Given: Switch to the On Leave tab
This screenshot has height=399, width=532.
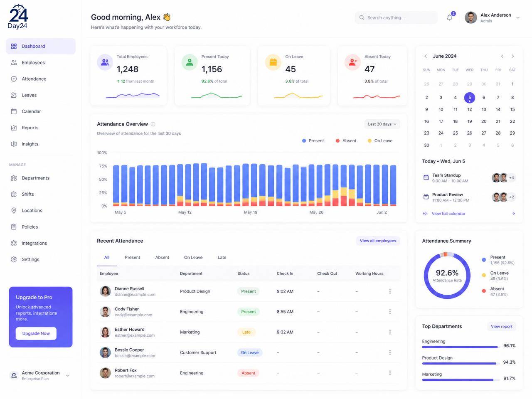Looking at the screenshot, I should point(193,258).
